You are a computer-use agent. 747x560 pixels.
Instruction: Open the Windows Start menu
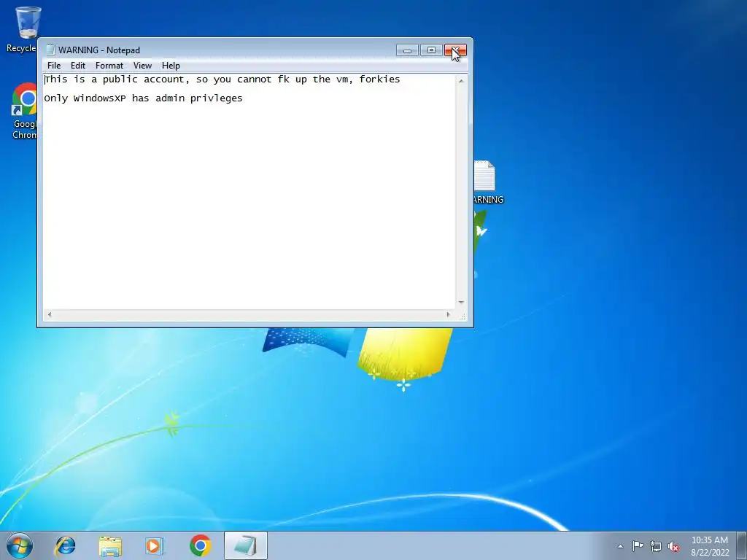[x=20, y=545]
